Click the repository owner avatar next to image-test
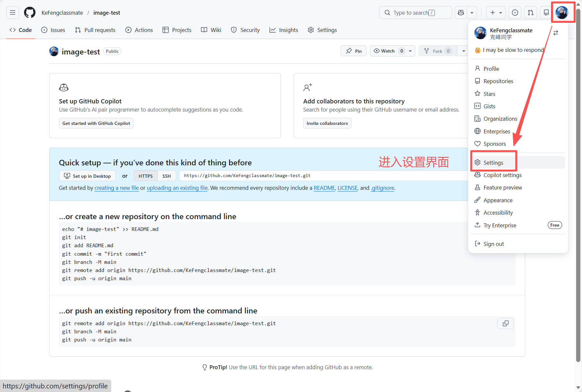This screenshot has width=582, height=392. coord(54,51)
